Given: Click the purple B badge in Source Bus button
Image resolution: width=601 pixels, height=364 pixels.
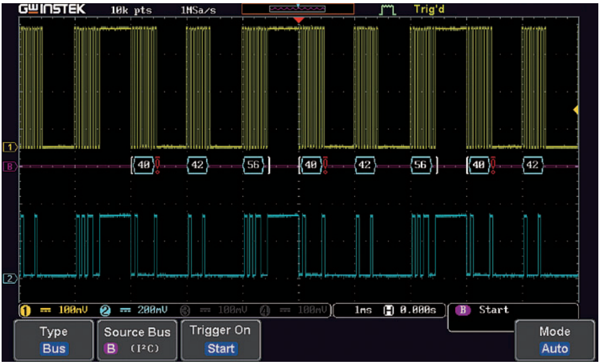Looking at the screenshot, I should [111, 348].
